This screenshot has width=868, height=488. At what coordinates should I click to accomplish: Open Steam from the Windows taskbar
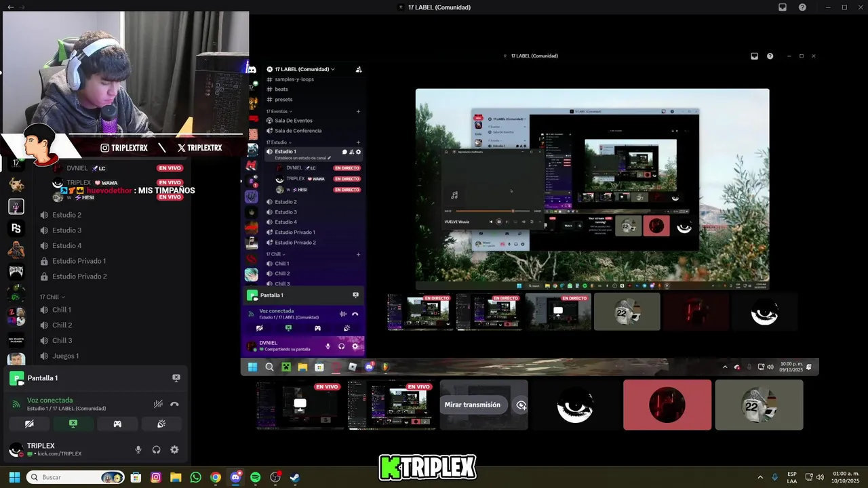point(295,477)
